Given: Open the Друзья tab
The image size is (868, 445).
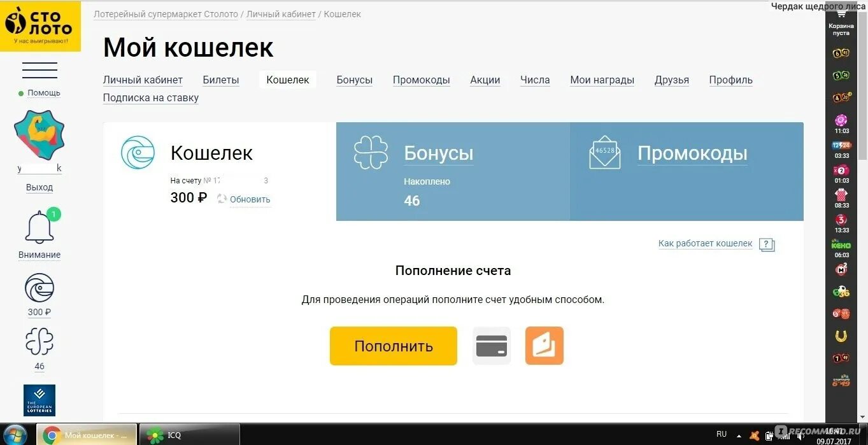Looking at the screenshot, I should pos(672,80).
